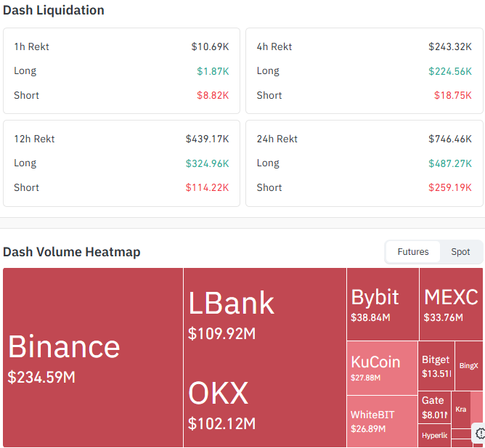Click the $487.27K long value
The height and width of the screenshot is (448, 485).
pos(450,163)
